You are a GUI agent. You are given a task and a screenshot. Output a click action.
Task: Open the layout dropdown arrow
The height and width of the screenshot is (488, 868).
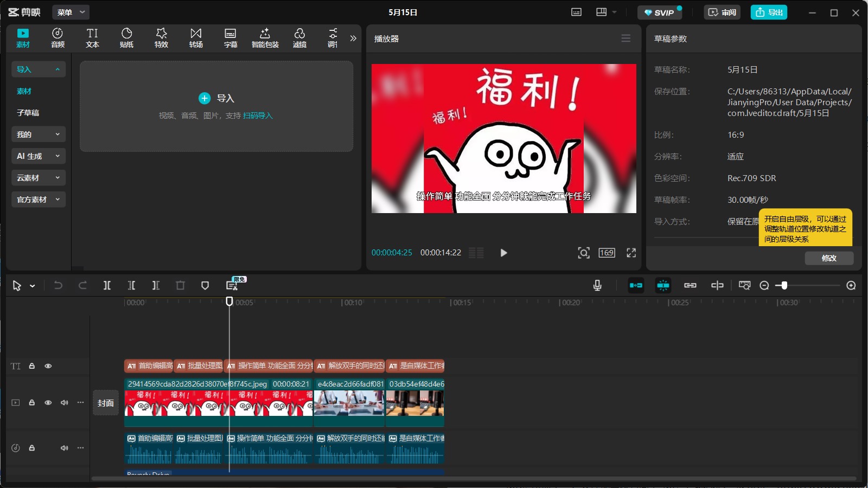coord(614,12)
